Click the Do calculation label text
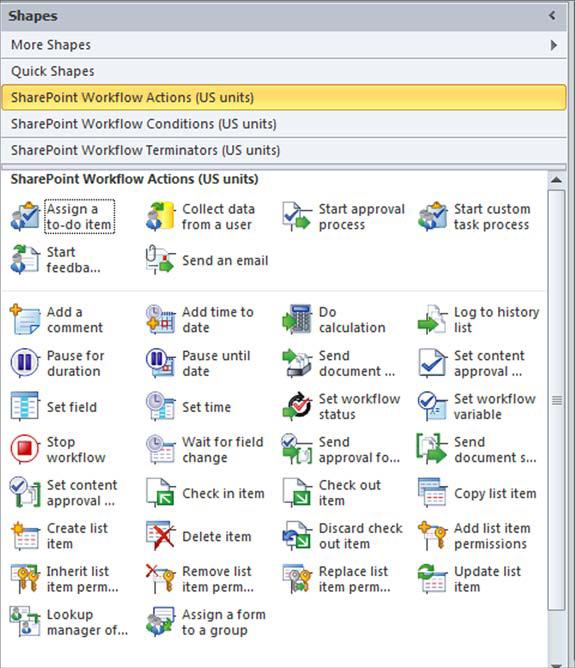575x668 pixels. coord(352,320)
